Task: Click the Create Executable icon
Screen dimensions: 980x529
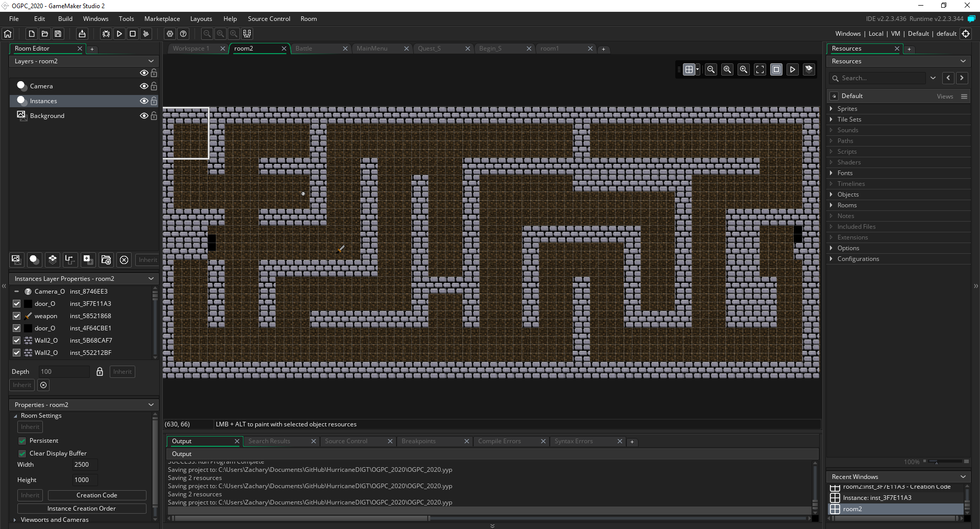Action: pyautogui.click(x=82, y=34)
